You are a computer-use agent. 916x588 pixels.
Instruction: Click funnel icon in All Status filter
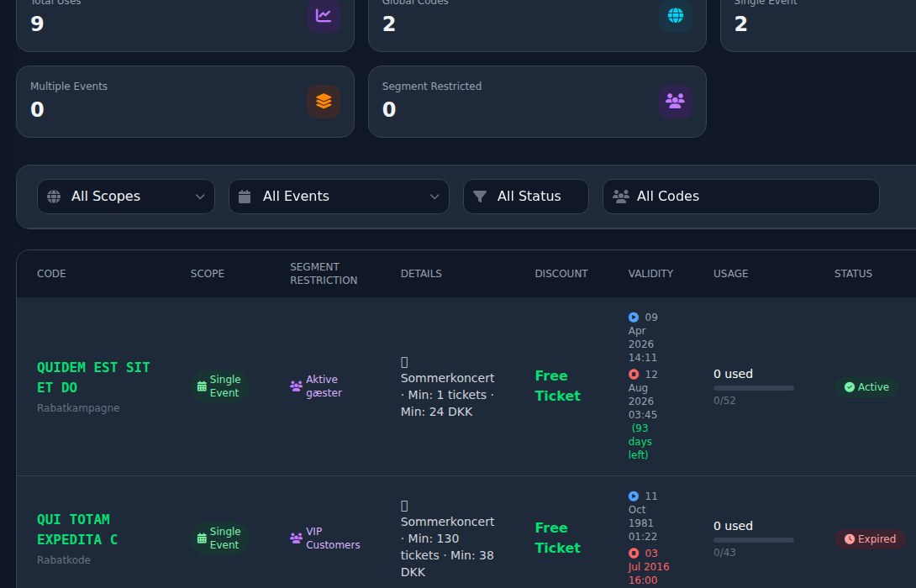click(x=480, y=197)
